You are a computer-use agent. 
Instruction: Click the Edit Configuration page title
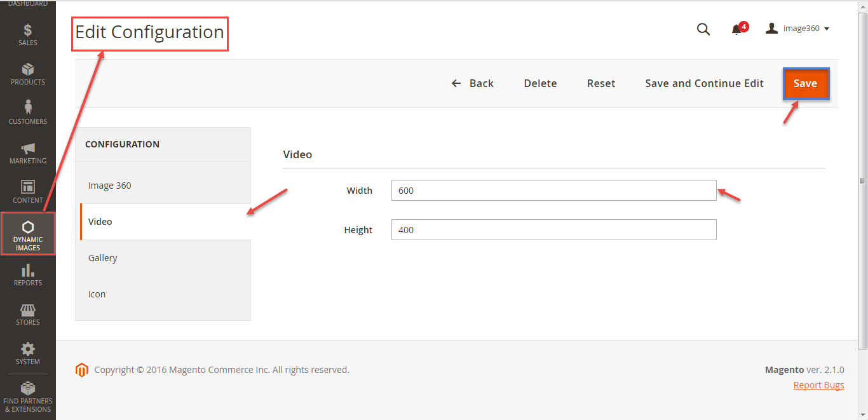[149, 32]
